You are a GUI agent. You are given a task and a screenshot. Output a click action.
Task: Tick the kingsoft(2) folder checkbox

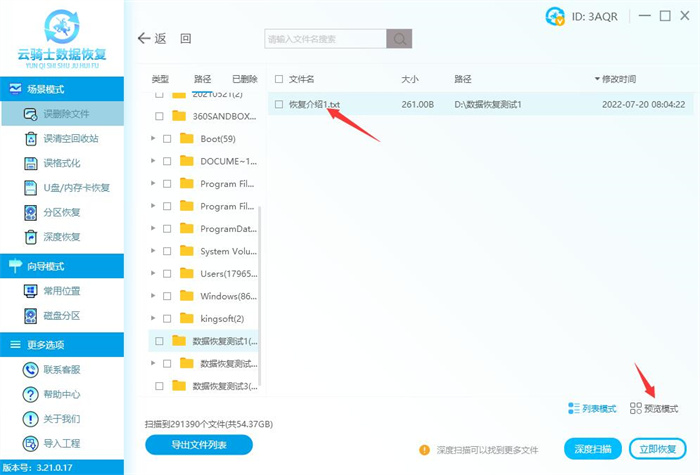167,318
